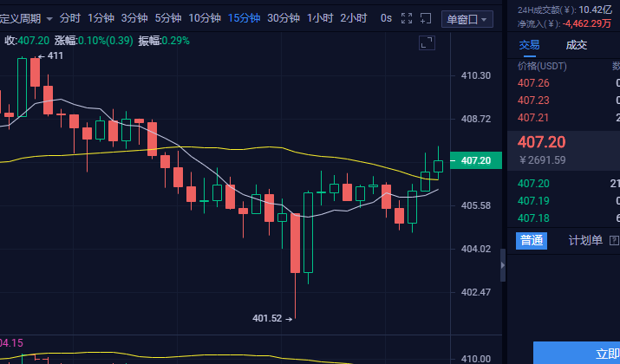
Task: Switch chart to 1分钟 interval
Action: (101, 18)
